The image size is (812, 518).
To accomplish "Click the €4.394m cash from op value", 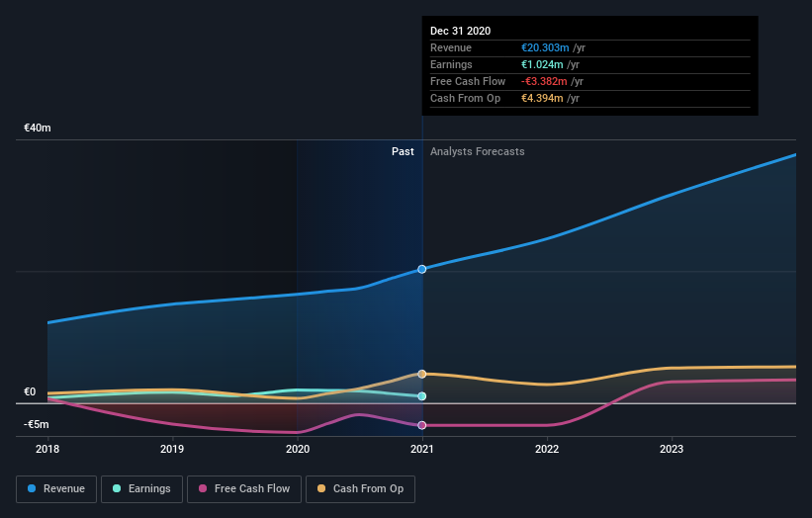I will coord(542,98).
